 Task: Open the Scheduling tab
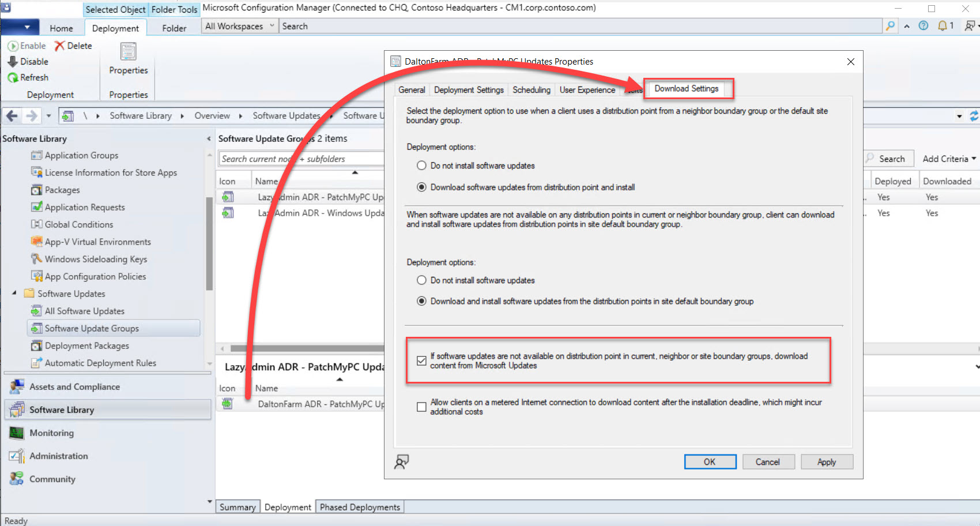[x=532, y=90]
